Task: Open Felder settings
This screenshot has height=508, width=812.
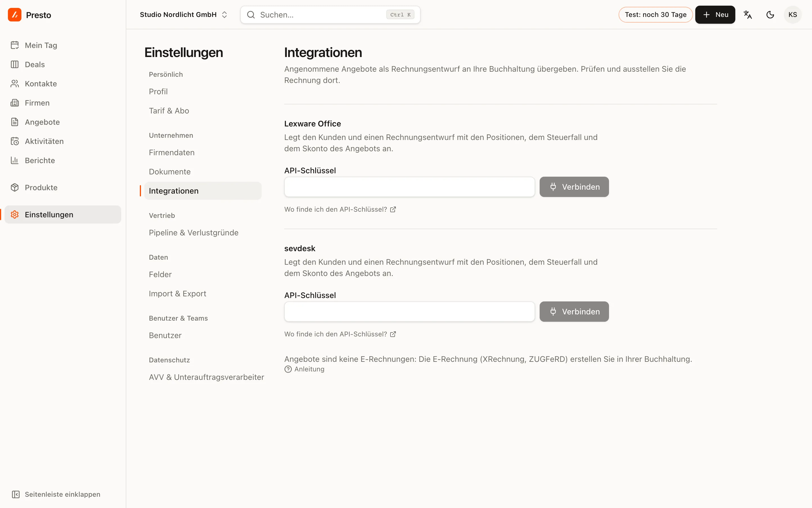Action: click(x=203, y=274)
